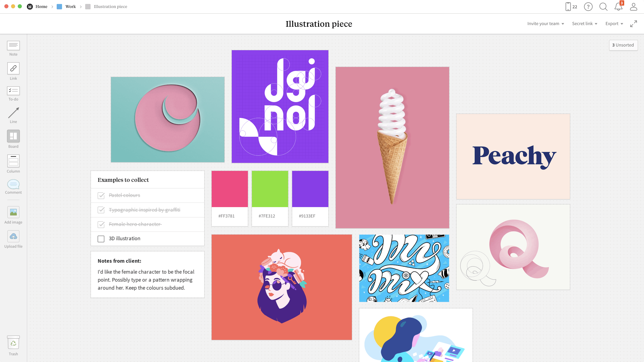Uncheck the Female hero character task

pos(101,224)
